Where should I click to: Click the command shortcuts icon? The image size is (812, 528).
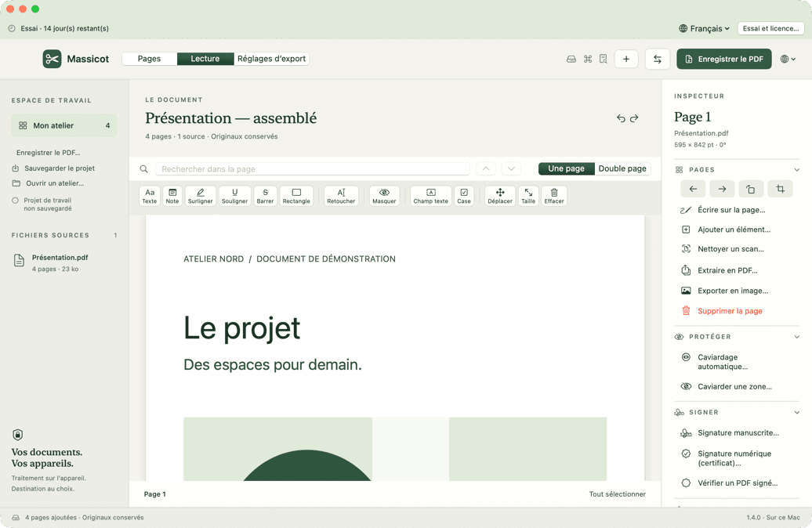click(x=588, y=59)
